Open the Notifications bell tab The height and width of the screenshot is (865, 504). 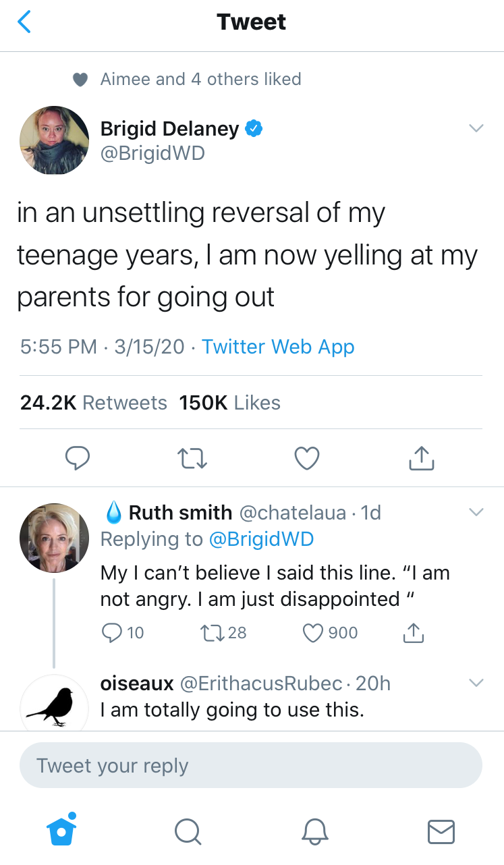(x=315, y=831)
